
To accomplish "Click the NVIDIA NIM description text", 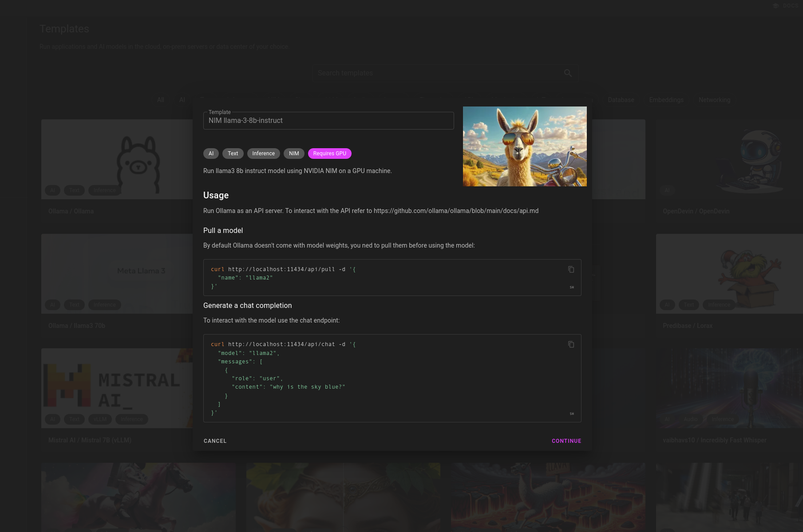I will tap(297, 171).
